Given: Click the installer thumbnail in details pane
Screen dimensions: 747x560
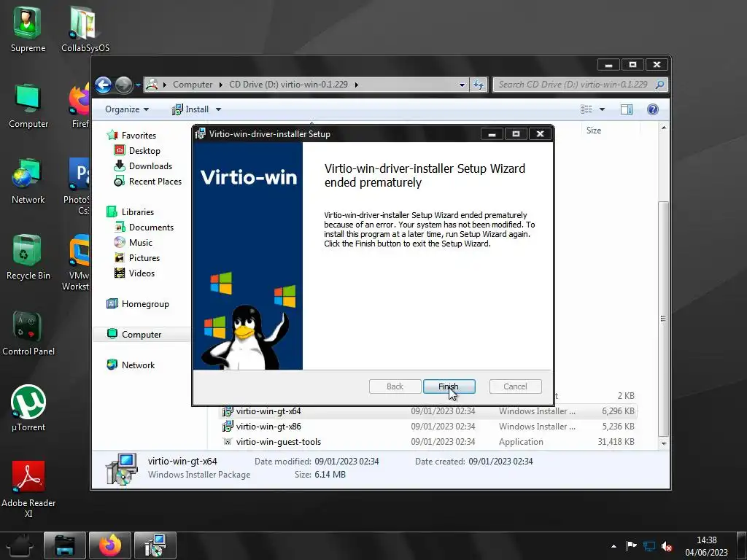Looking at the screenshot, I should pyautogui.click(x=121, y=469).
